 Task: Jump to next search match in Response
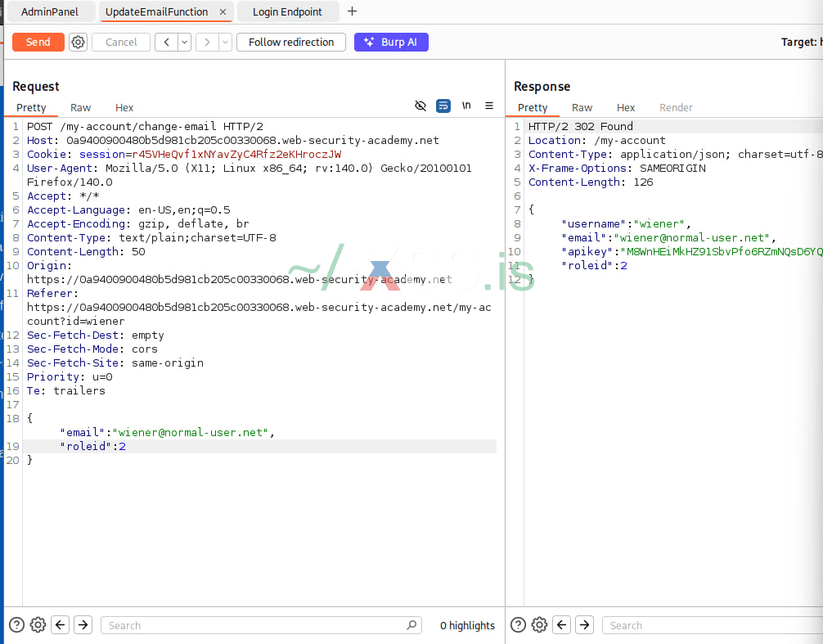tap(584, 625)
